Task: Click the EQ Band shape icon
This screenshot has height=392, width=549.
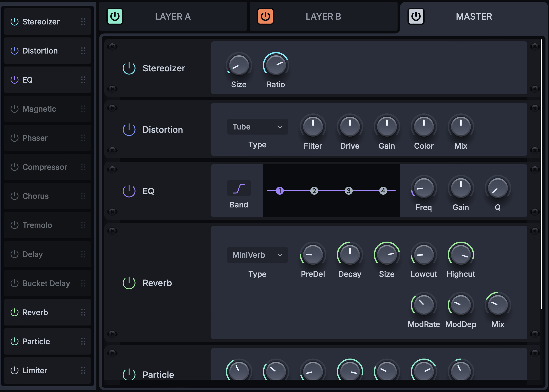Action: click(x=239, y=188)
